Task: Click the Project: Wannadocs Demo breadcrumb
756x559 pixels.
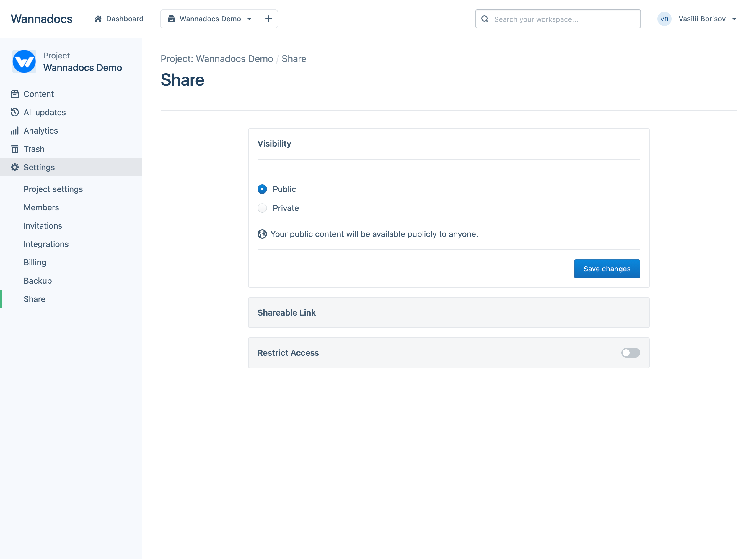Action: pyautogui.click(x=217, y=59)
